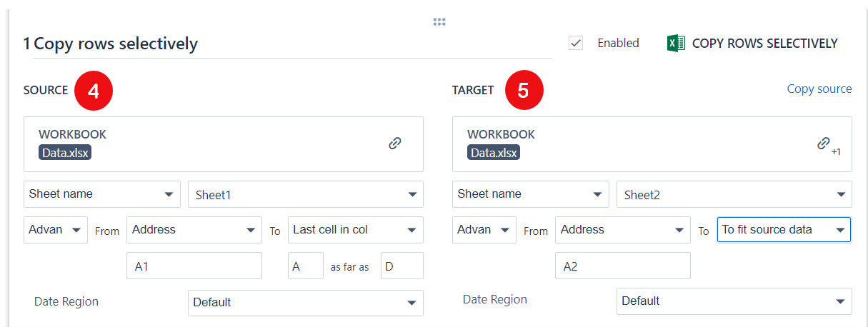Click the red step 4 badge
868x327 pixels.
[93, 91]
